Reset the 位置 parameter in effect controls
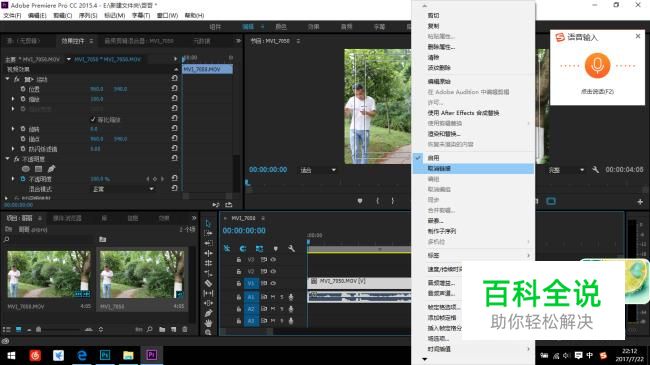Image resolution: width=650 pixels, height=365 pixels. click(x=175, y=88)
